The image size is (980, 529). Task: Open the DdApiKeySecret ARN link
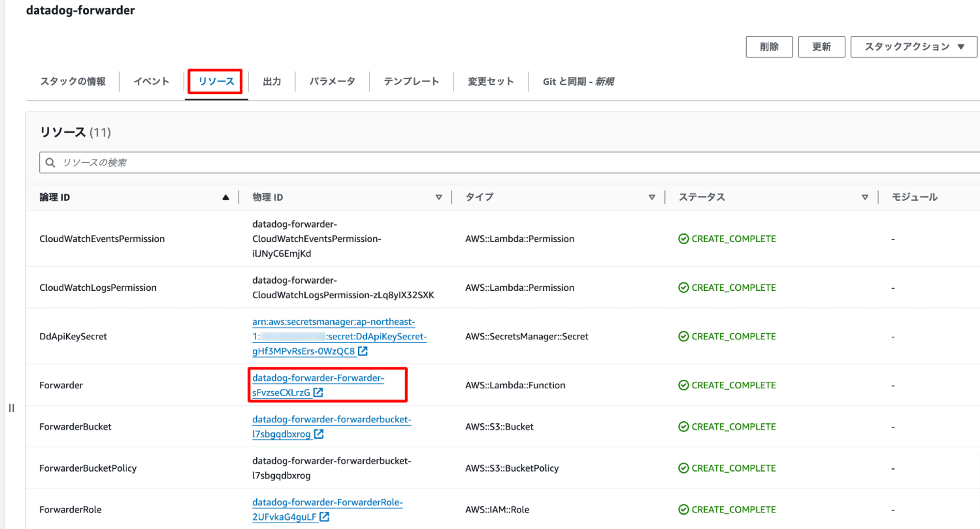[340, 336]
